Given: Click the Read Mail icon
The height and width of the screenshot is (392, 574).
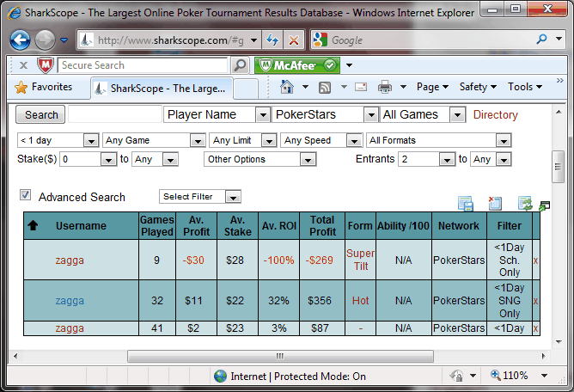Looking at the screenshot, I should click(361, 87).
